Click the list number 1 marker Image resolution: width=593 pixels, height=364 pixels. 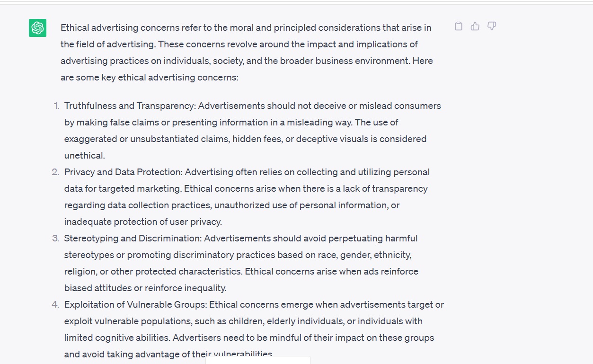click(x=56, y=106)
